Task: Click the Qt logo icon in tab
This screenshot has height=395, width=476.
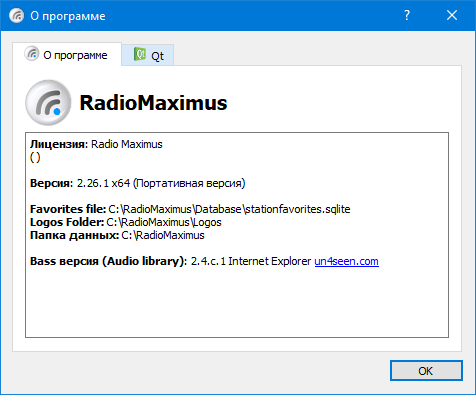Action: (140, 54)
